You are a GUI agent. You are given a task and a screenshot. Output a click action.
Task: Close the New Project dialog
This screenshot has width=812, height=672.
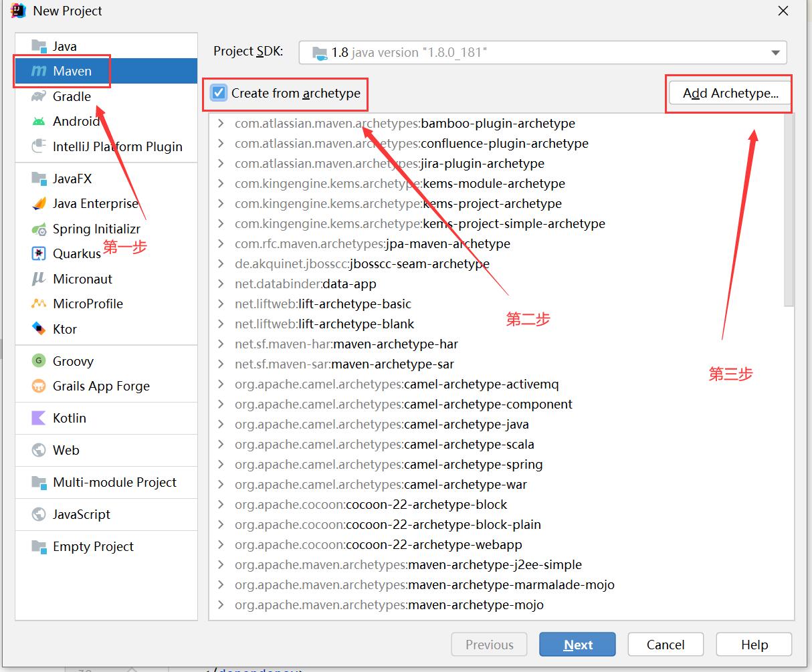click(783, 11)
